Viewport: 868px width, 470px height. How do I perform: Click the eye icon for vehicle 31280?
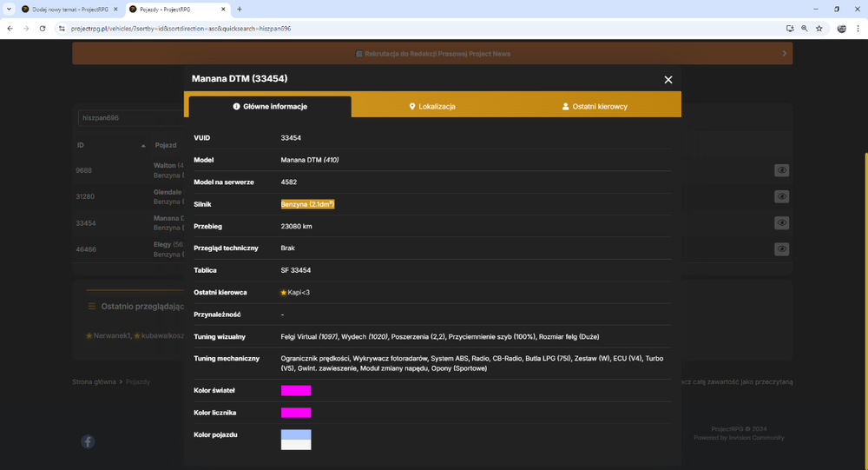coord(782,196)
